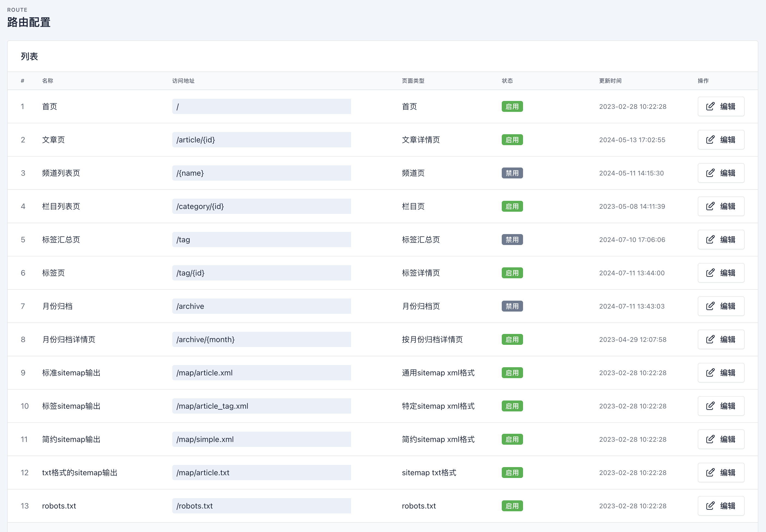
Task: Click the 禁用 status badge of 月份归档
Action: pos(512,306)
